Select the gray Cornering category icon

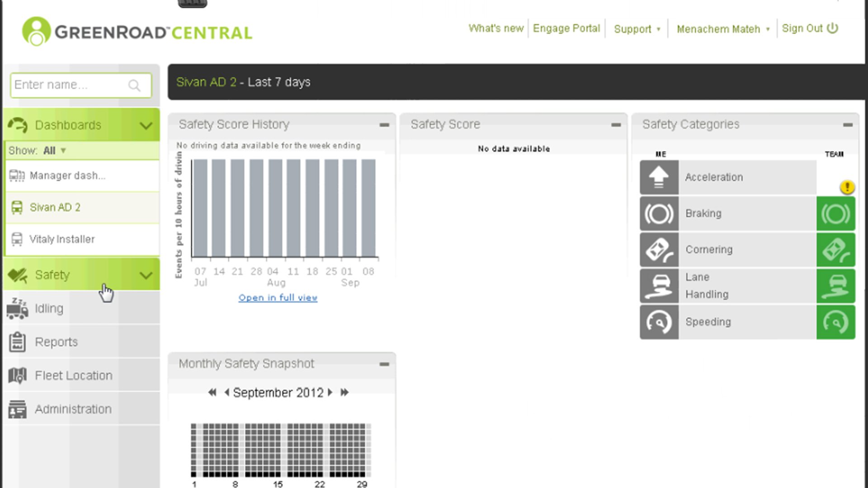tap(659, 250)
